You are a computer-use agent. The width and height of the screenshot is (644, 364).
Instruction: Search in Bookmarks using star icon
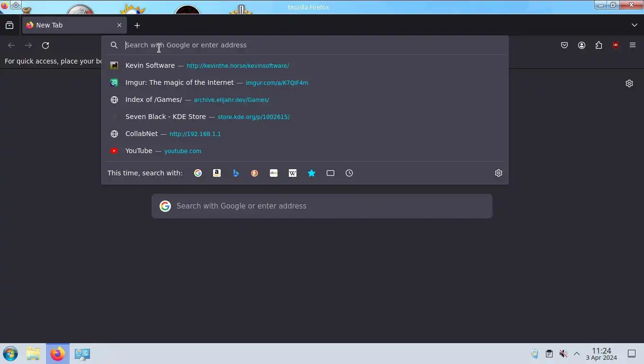click(312, 173)
